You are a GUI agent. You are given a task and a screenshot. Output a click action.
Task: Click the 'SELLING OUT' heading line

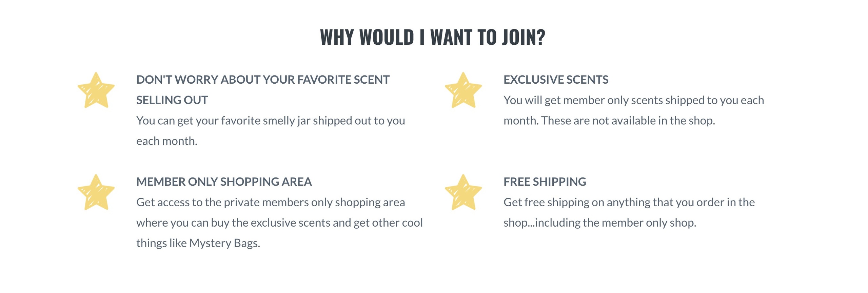coord(172,100)
